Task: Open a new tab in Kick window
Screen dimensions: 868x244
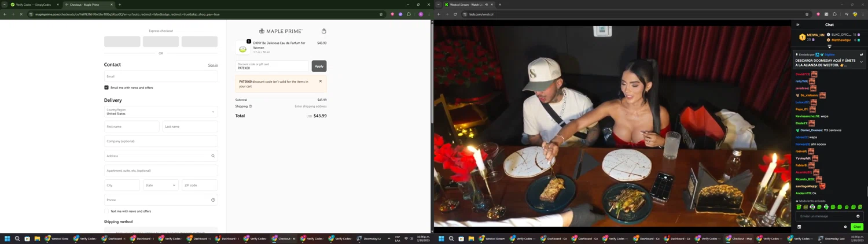Action: point(500,5)
